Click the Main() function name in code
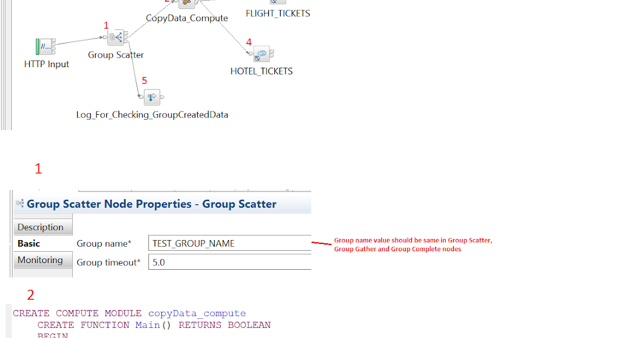Screen dimensions: 644x338 point(148,325)
